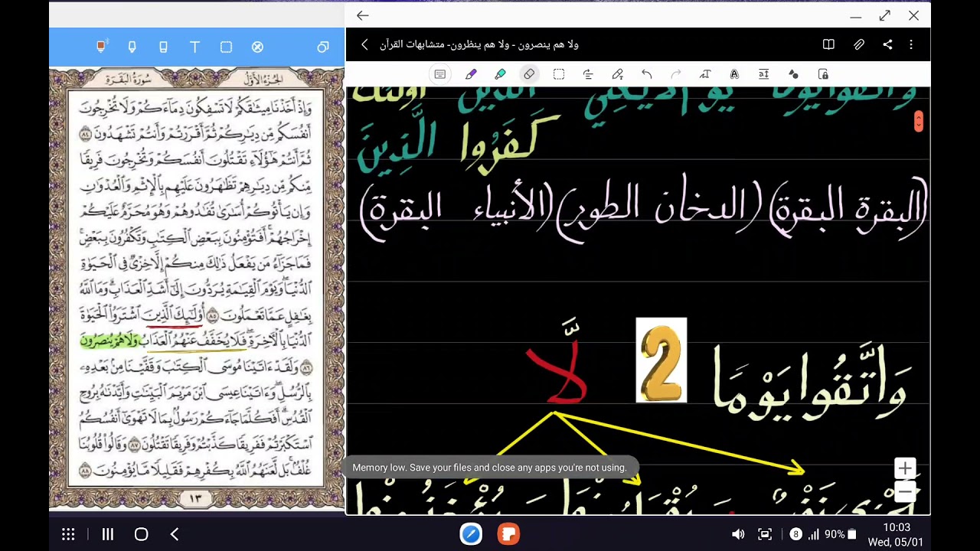The width and height of the screenshot is (980, 551).
Task: Check the battery indicator at 90%
Action: [x=841, y=534]
